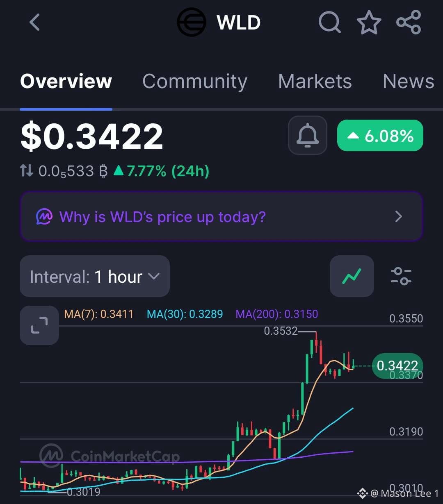Expand chart to fullscreen
Screen dimensions: 443x504
pyautogui.click(x=39, y=325)
